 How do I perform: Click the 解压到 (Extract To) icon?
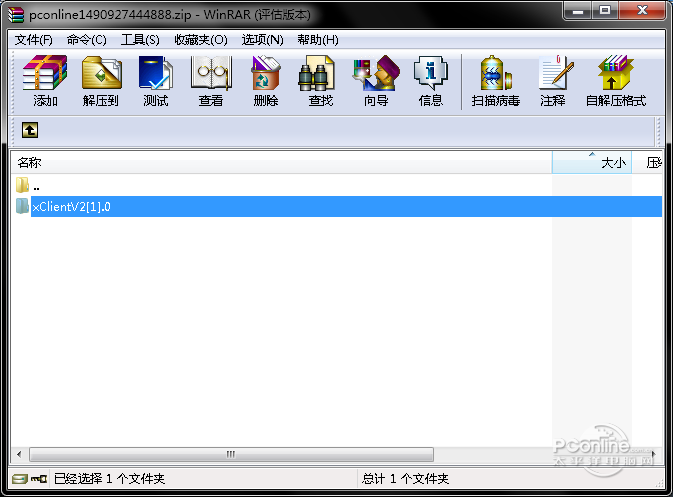point(100,81)
